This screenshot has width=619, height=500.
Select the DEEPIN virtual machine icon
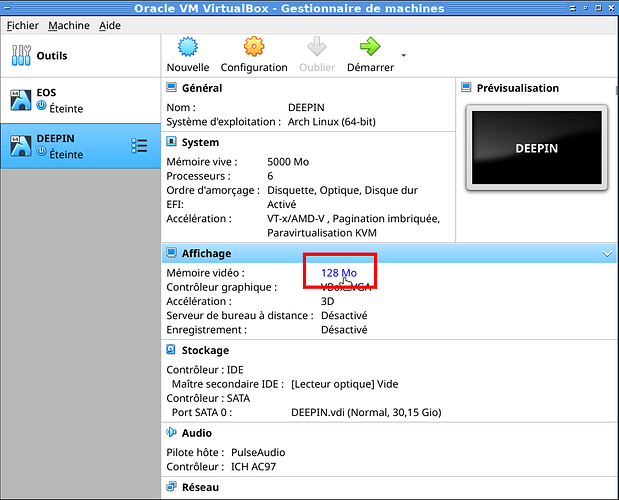coord(21,146)
